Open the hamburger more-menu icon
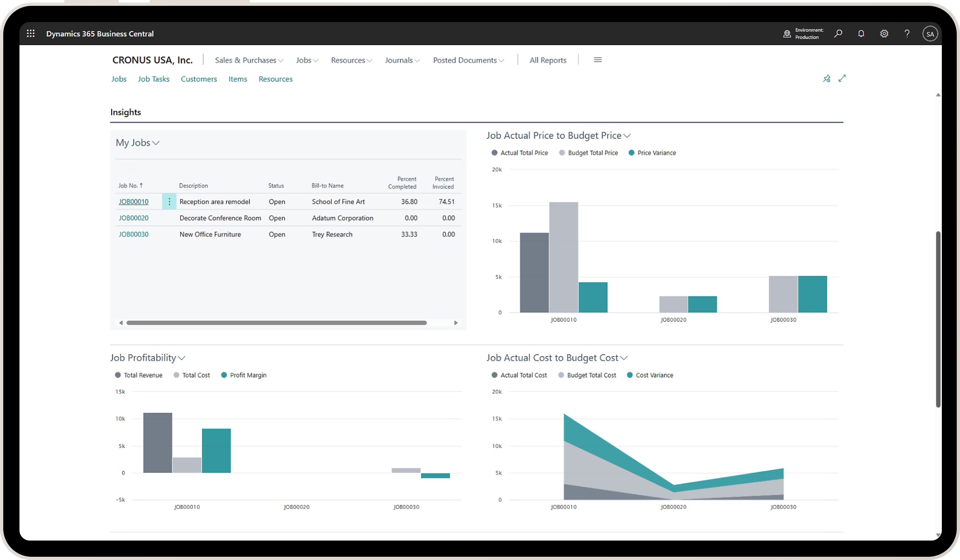The height and width of the screenshot is (560, 960). (x=597, y=60)
